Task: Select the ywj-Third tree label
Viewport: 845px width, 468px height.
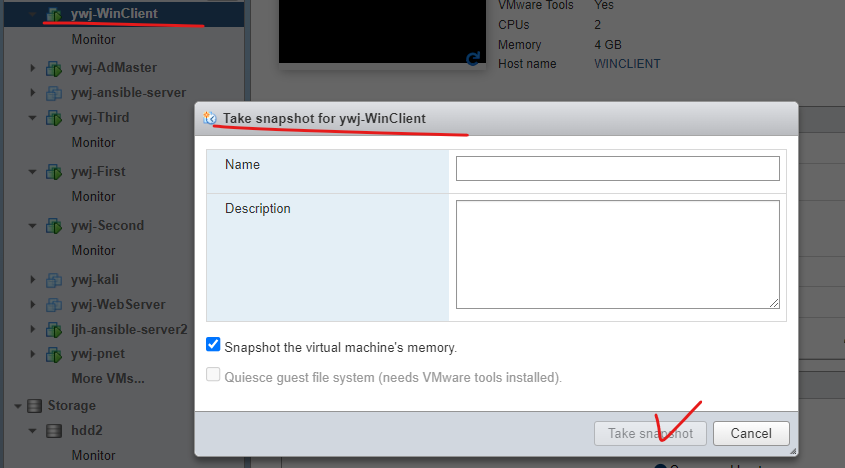Action: pos(100,118)
